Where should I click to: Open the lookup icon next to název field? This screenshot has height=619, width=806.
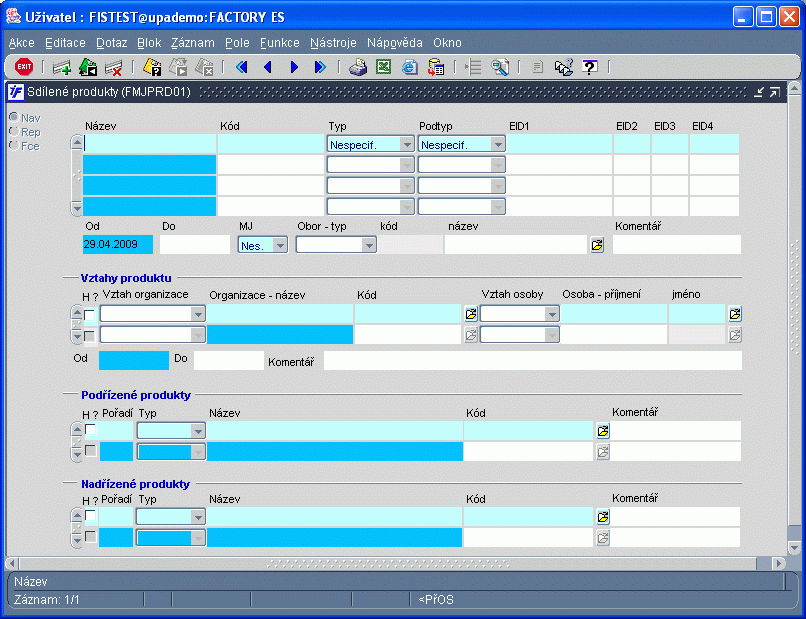coord(597,245)
